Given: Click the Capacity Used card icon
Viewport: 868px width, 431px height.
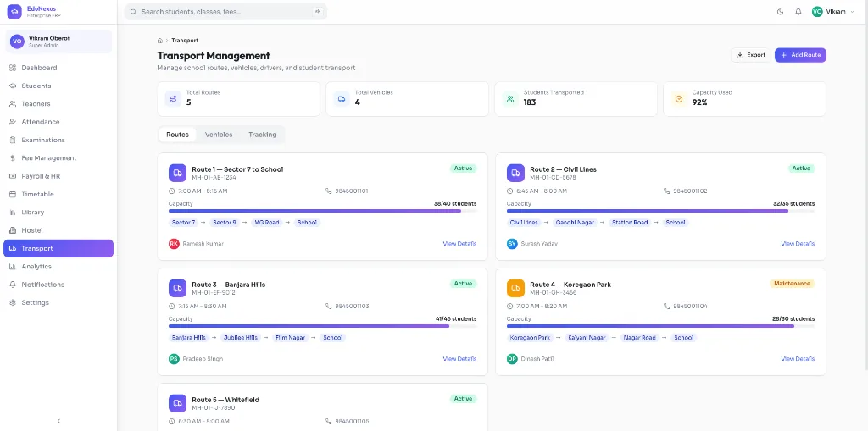Looking at the screenshot, I should pyautogui.click(x=679, y=99).
